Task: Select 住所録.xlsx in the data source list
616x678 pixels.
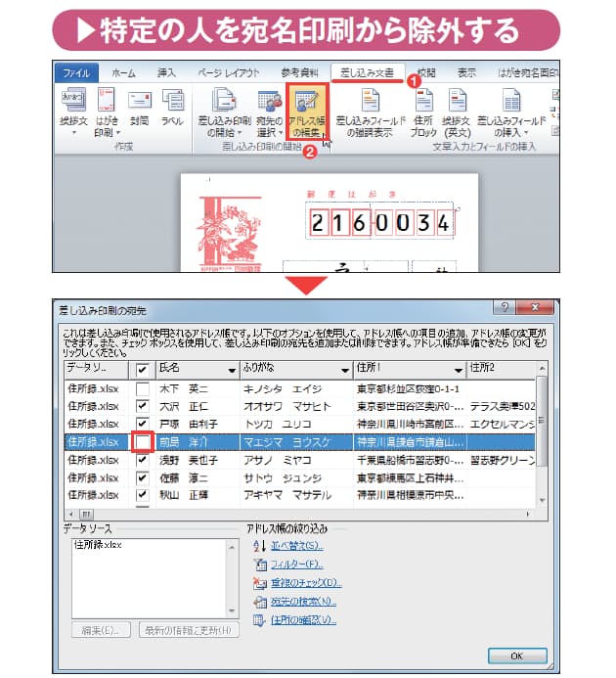Action: click(x=98, y=544)
